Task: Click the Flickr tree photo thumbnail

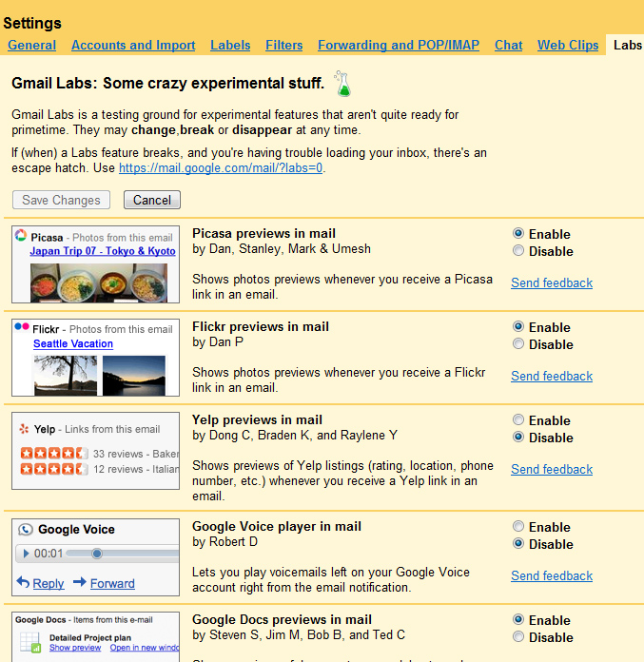Action: tap(66, 376)
